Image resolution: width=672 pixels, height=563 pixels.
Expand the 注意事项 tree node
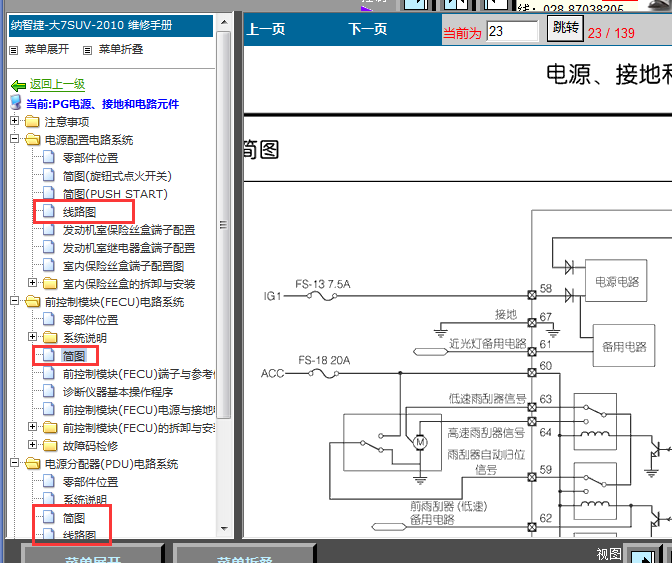tap(15, 122)
